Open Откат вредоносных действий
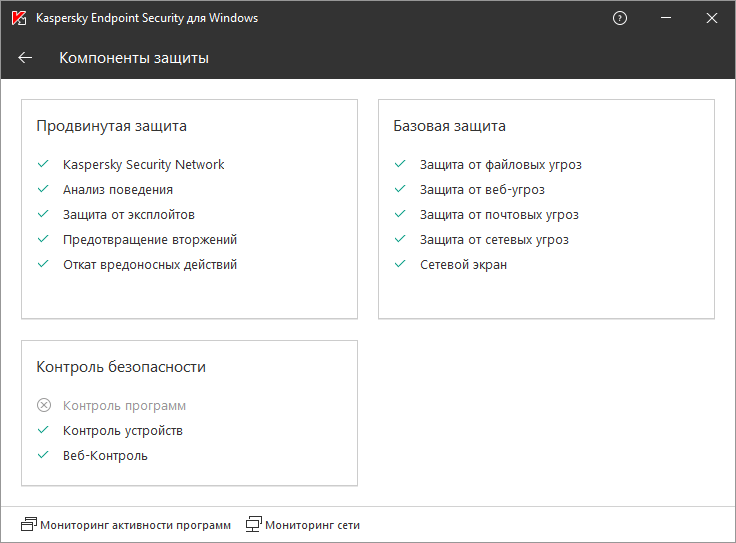 tap(149, 264)
